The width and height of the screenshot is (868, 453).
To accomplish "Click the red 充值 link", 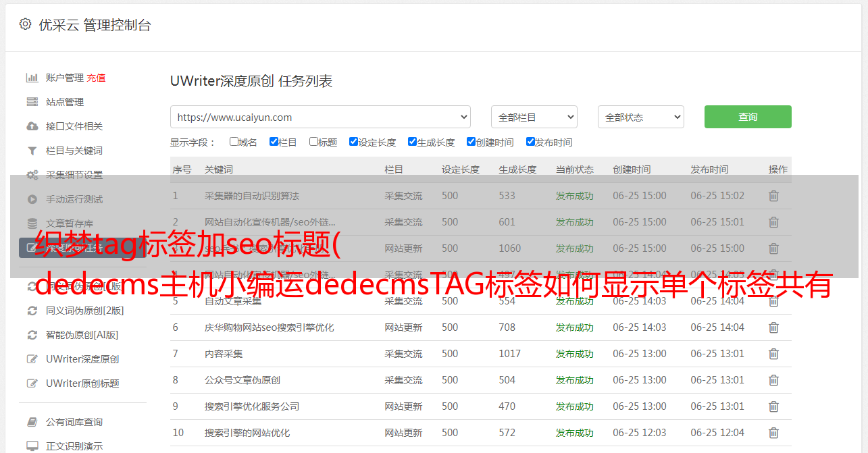I will (x=96, y=78).
